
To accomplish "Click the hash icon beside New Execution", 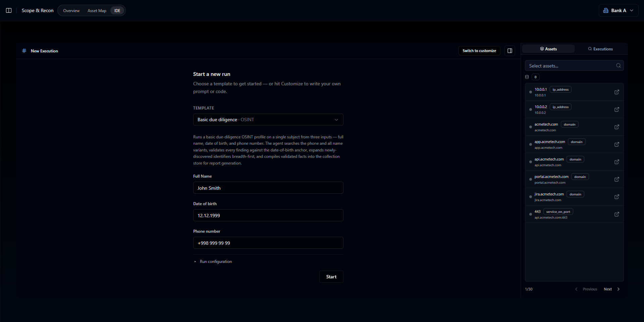I will click(24, 51).
